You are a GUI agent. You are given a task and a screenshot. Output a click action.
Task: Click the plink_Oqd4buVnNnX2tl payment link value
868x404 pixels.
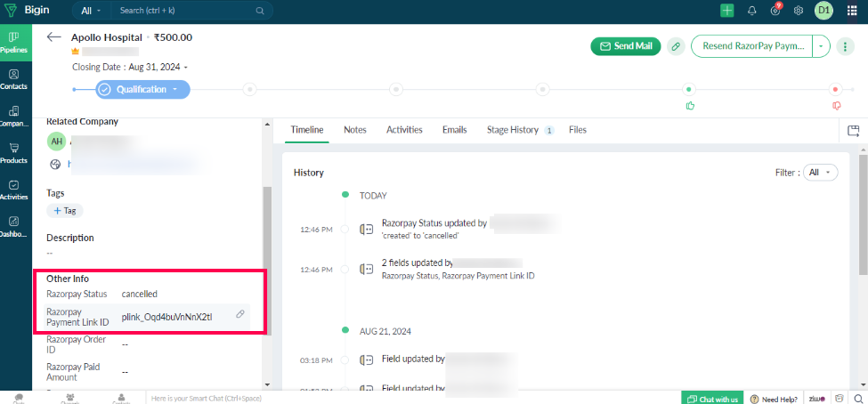click(166, 317)
